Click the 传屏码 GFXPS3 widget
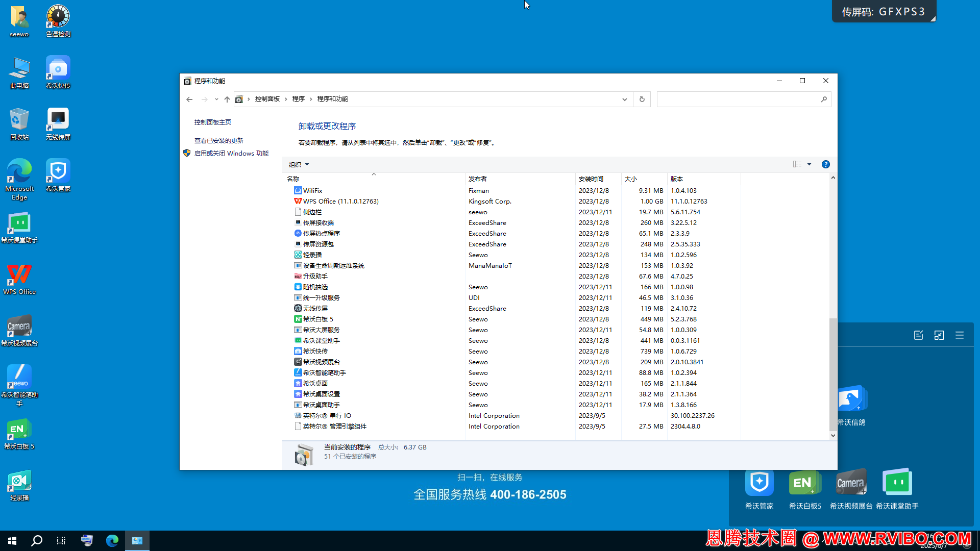This screenshot has height=551, width=980. coord(884,11)
